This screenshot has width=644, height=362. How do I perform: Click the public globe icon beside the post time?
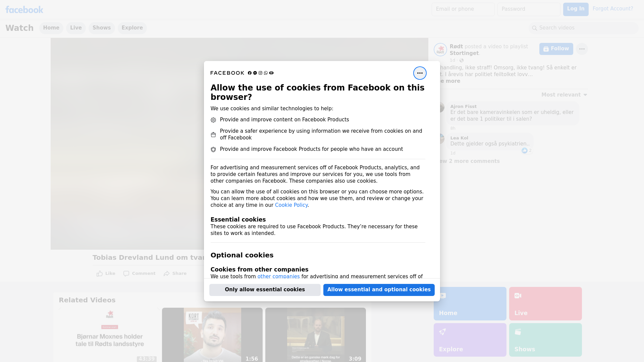[462, 60]
